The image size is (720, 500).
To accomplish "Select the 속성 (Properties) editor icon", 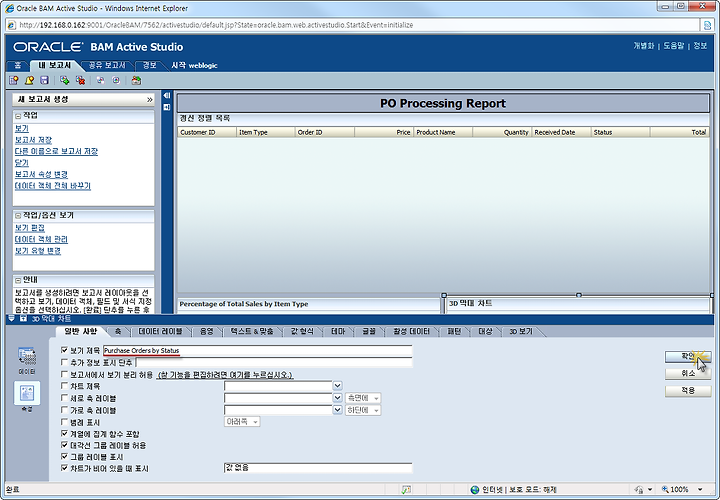I will tap(27, 393).
